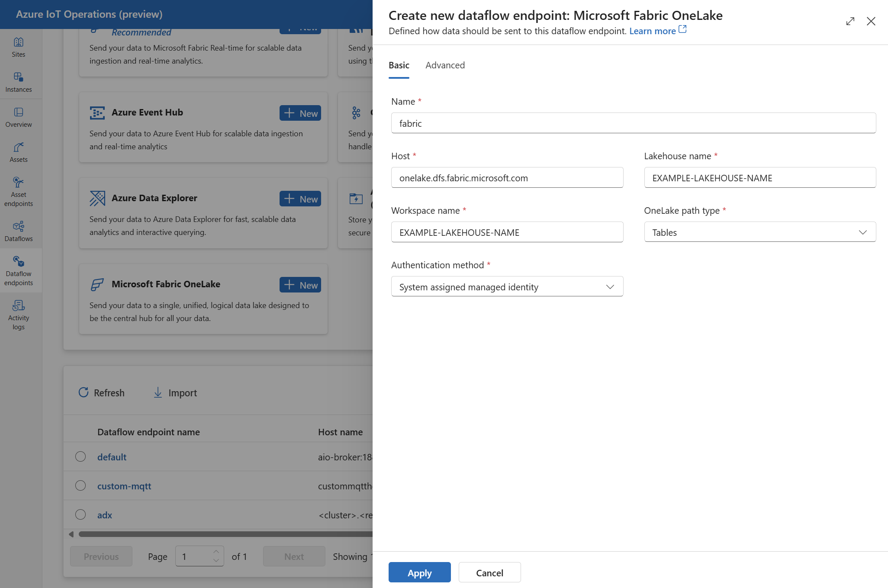Select the default radio button

[x=80, y=457]
